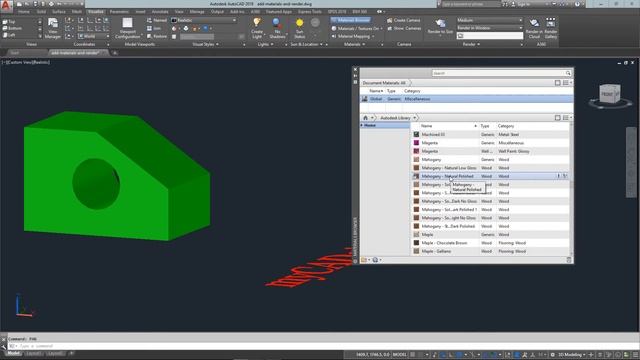Expand the Visual Styles panel
The width and height of the screenshot is (640, 360).
click(x=205, y=44)
